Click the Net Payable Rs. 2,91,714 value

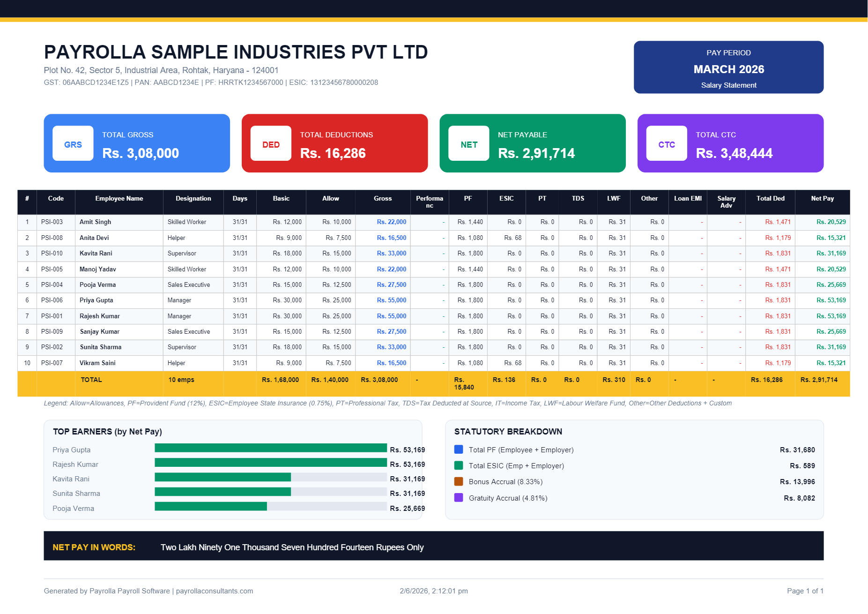pyautogui.click(x=536, y=153)
